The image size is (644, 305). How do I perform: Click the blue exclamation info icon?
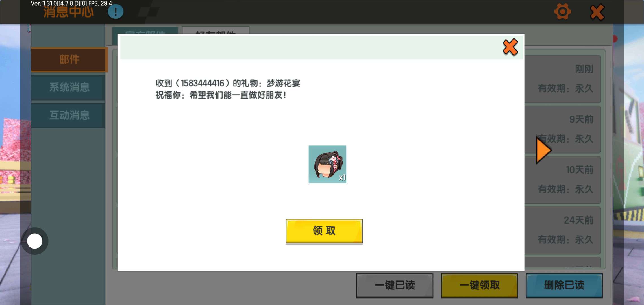click(x=116, y=12)
